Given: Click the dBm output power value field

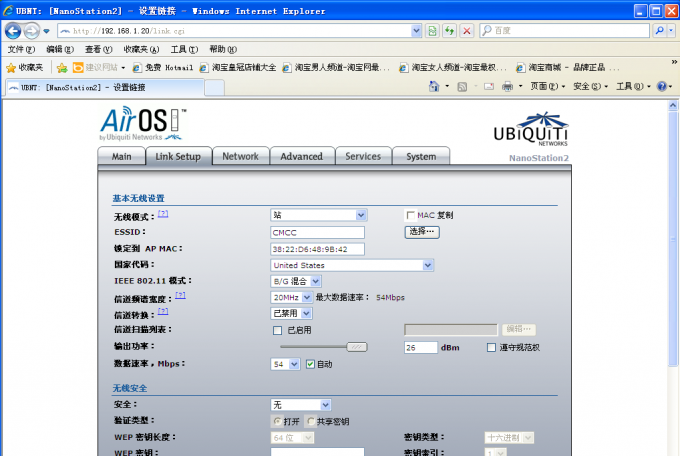Looking at the screenshot, I should coord(421,348).
